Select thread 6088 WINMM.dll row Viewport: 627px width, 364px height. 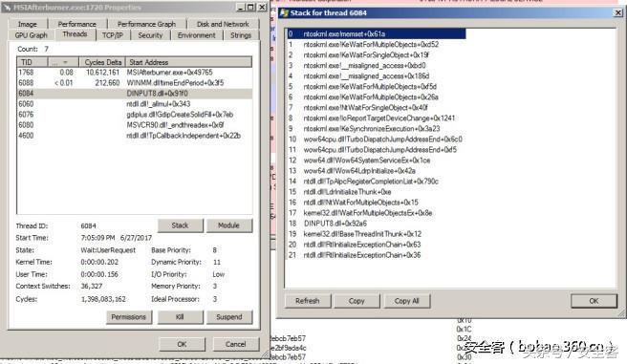click(x=135, y=83)
